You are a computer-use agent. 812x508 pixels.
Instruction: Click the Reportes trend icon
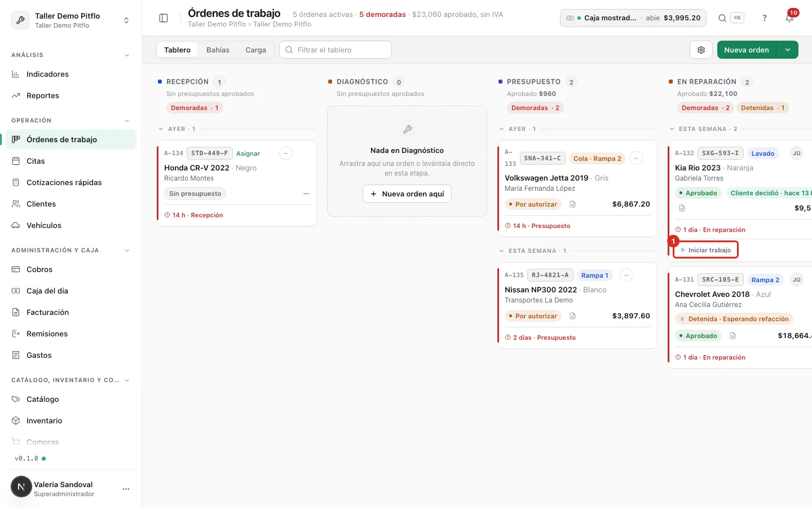point(16,95)
